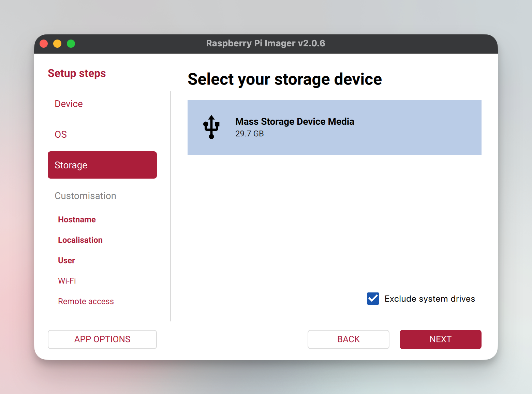532x394 pixels.
Task: Click the green zoom window button
Action: coord(71,44)
